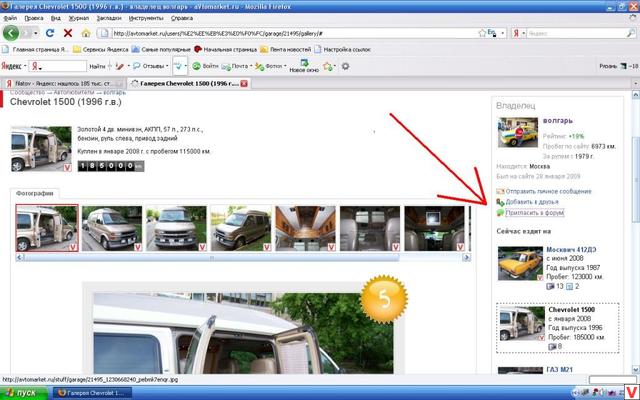640x400 pixels.
Task: Click the Рязань weather toolbar indicator
Action: (618, 66)
